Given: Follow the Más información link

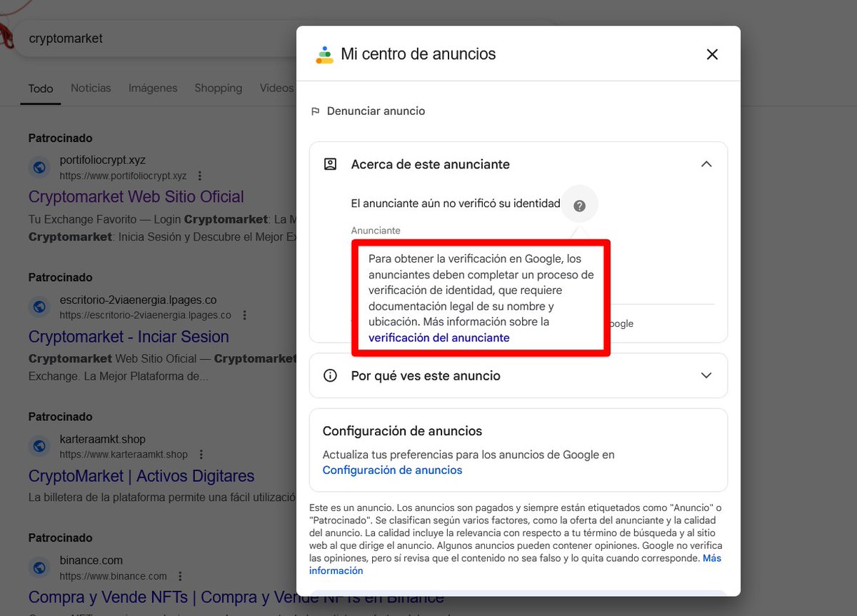Looking at the screenshot, I should [x=515, y=565].
